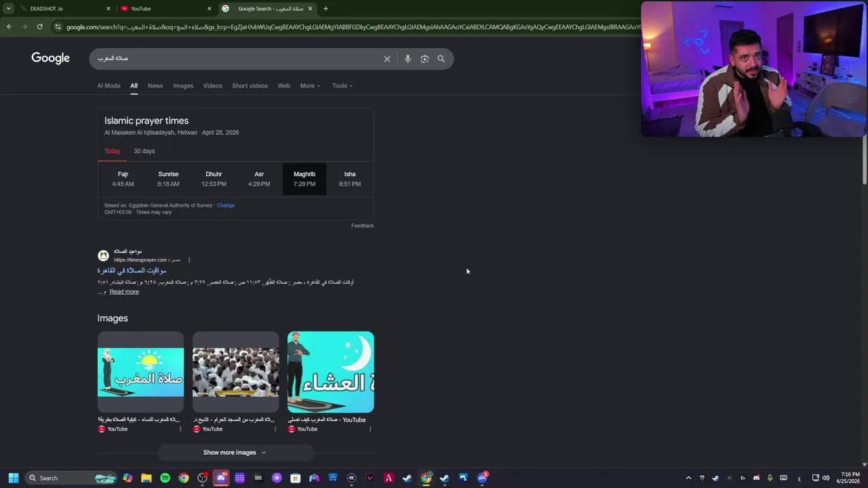Viewport: 868px width, 488px height.
Task: Open volume control in system tray
Action: [826, 478]
